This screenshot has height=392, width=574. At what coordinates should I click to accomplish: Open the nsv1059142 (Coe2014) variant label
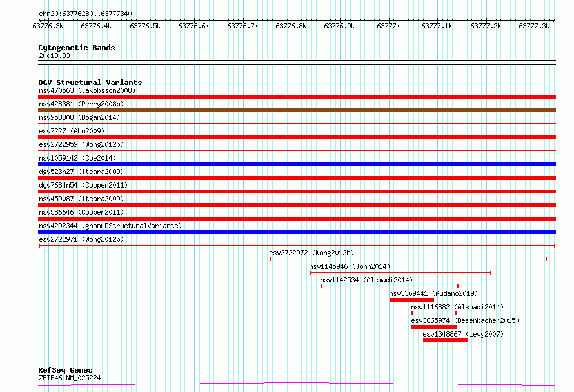point(77,158)
